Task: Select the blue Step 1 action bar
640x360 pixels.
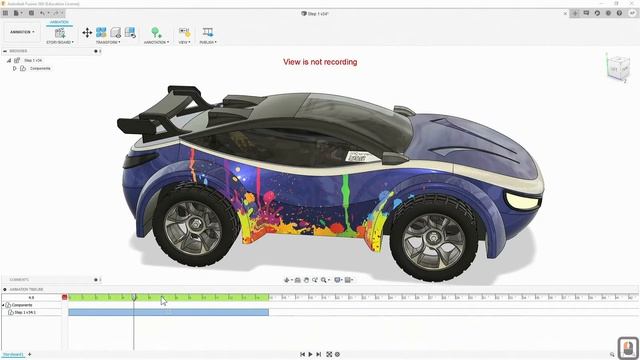Action: click(x=169, y=312)
